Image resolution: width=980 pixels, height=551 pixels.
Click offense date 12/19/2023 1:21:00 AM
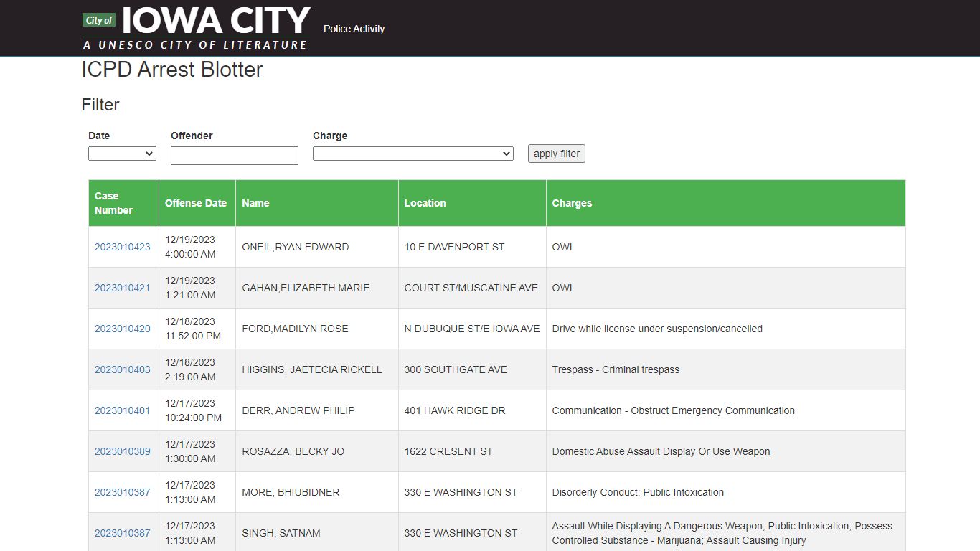click(x=190, y=288)
